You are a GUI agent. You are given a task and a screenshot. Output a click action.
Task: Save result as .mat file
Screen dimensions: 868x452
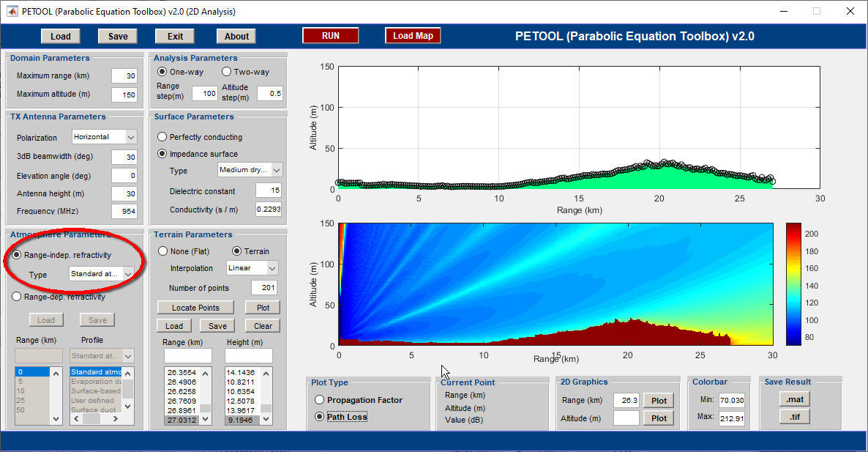pos(795,399)
